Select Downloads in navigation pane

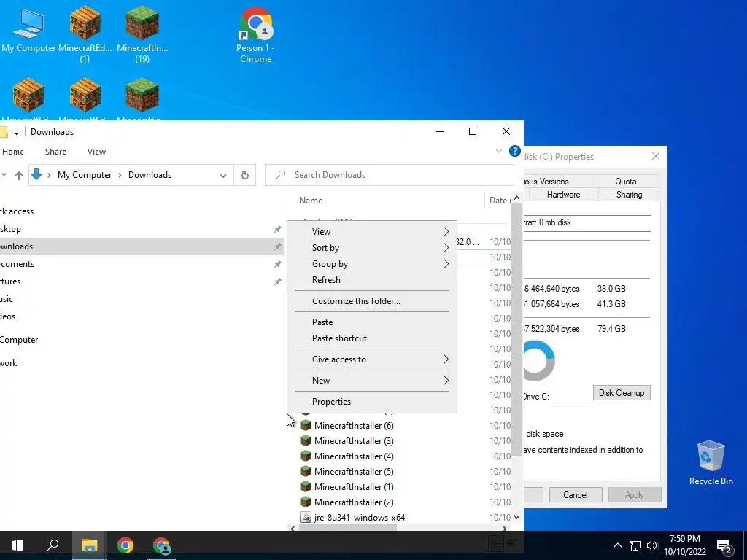(142, 246)
